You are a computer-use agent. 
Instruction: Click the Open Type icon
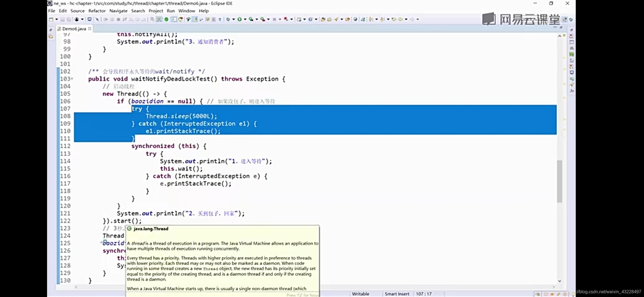pyautogui.click(x=323, y=19)
